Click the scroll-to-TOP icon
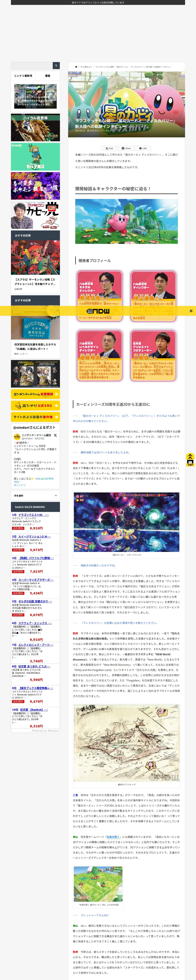The width and height of the screenshot is (196, 980). click(190, 460)
